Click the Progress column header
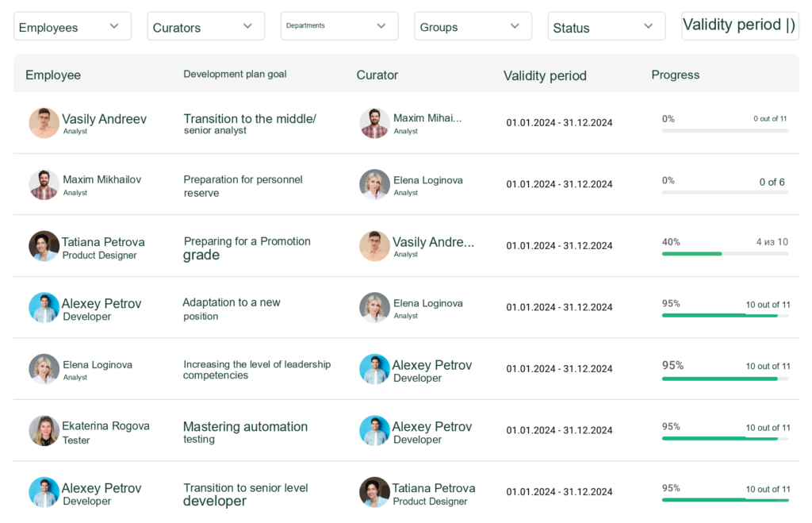812x523 pixels. coord(676,75)
